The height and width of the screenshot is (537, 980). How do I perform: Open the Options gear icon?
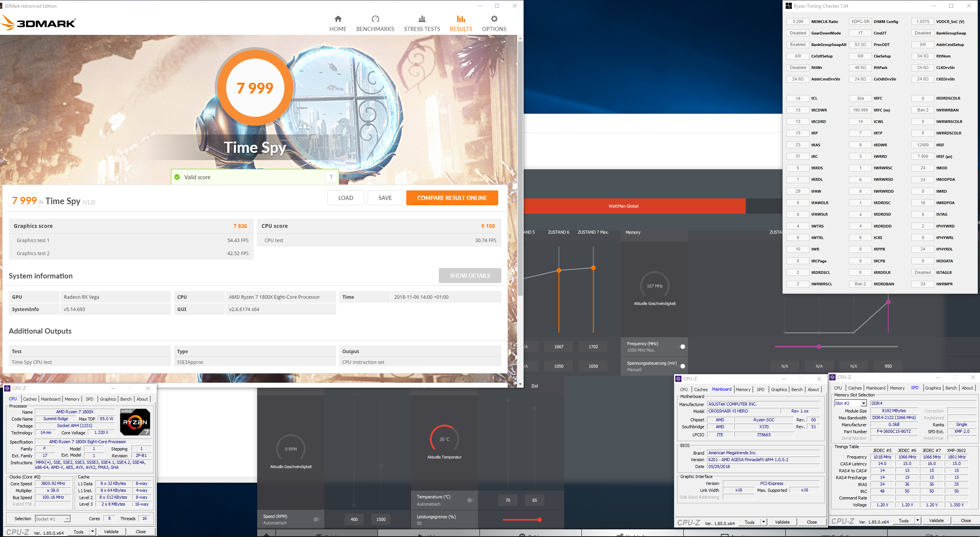click(494, 19)
